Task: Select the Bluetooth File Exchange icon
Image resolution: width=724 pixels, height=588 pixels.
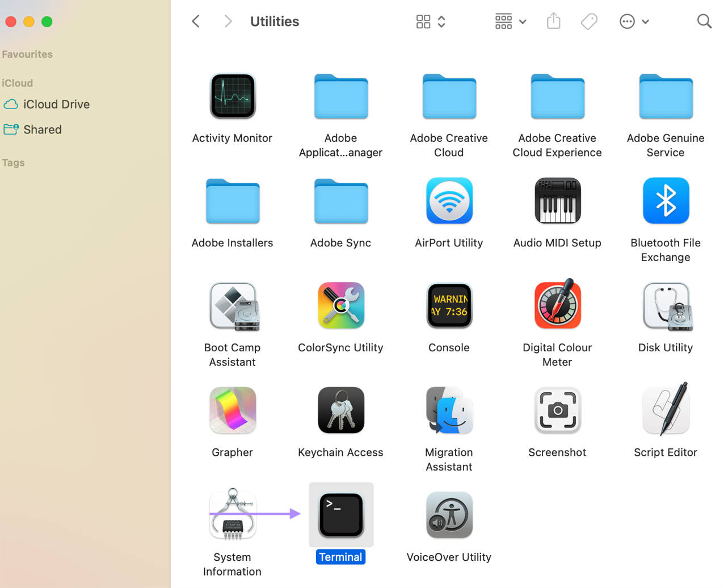Action: (666, 201)
